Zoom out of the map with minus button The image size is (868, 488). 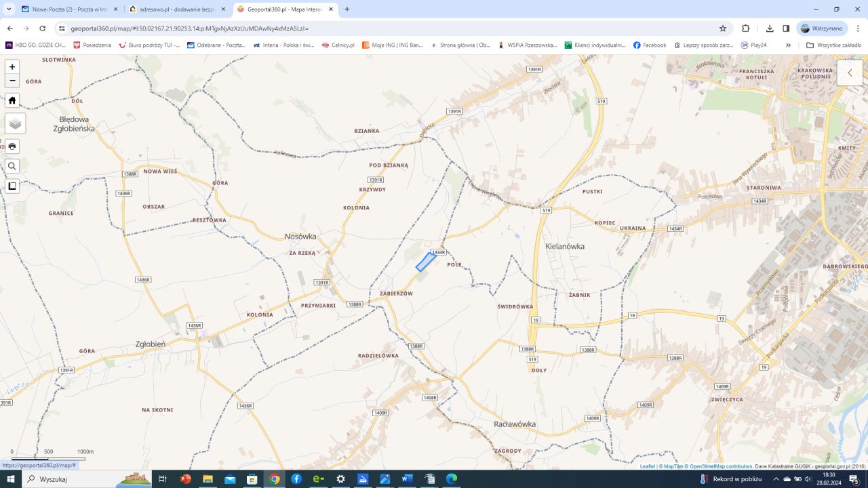coord(12,81)
